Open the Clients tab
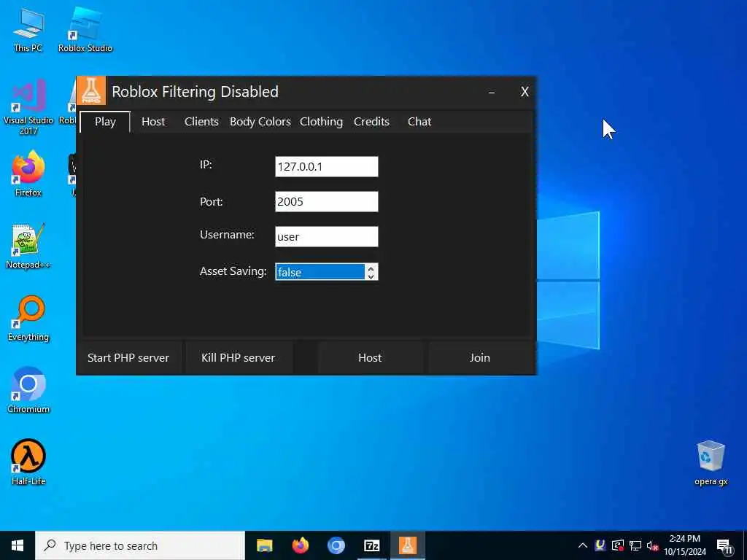This screenshot has height=560, width=747. 201,122
